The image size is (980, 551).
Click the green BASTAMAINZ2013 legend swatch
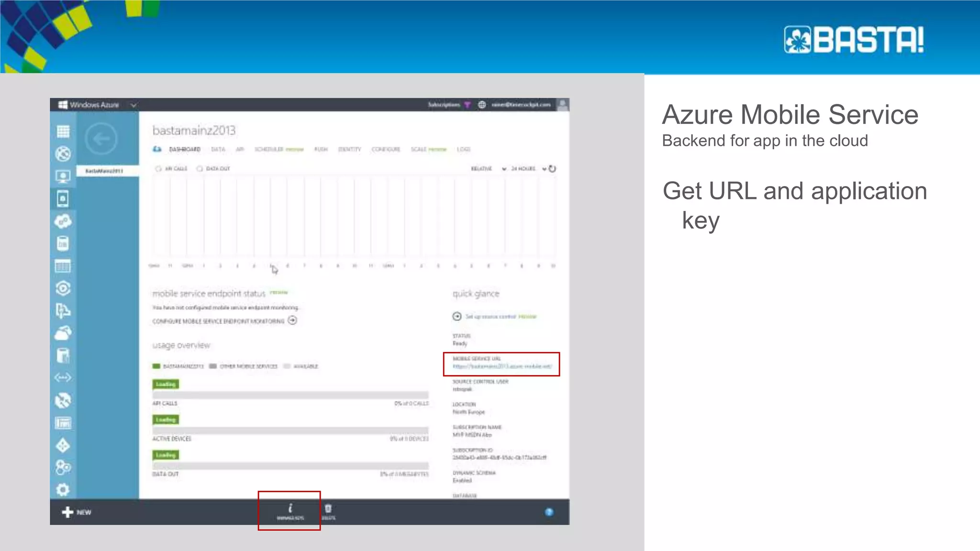156,366
